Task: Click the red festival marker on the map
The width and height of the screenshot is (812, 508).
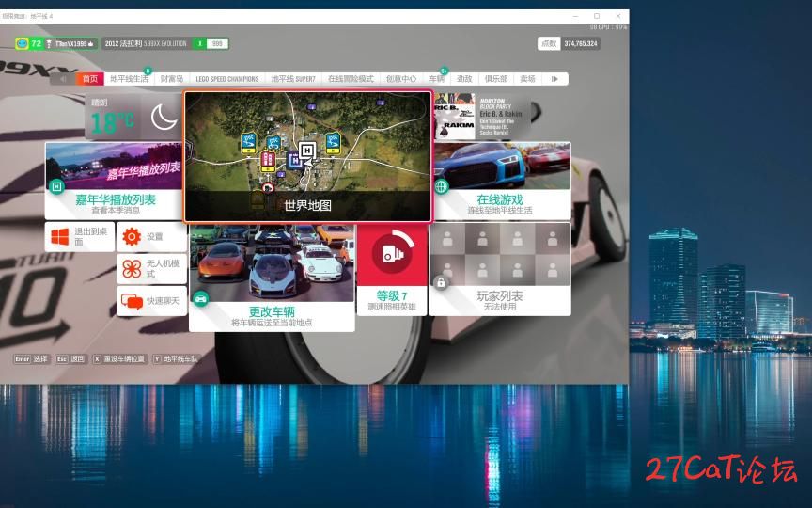Action: point(268,161)
